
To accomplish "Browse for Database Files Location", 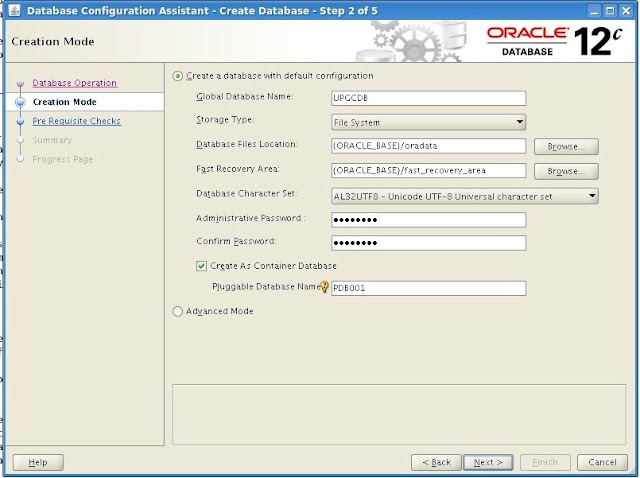I will (x=566, y=147).
